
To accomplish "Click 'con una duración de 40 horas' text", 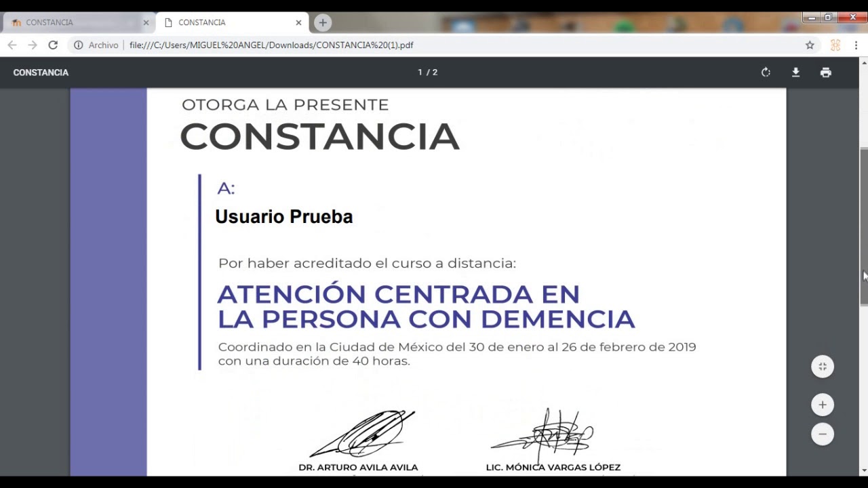I will (x=314, y=361).
